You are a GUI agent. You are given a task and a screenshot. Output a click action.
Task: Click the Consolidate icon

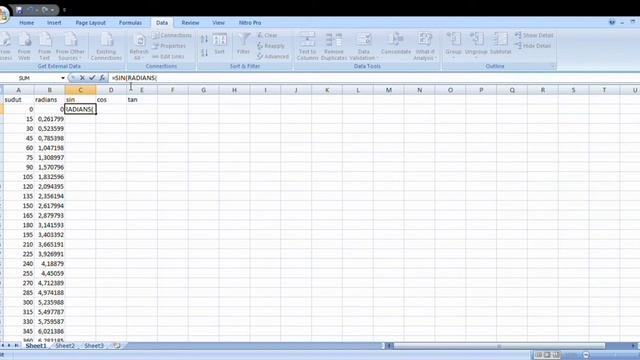396,44
